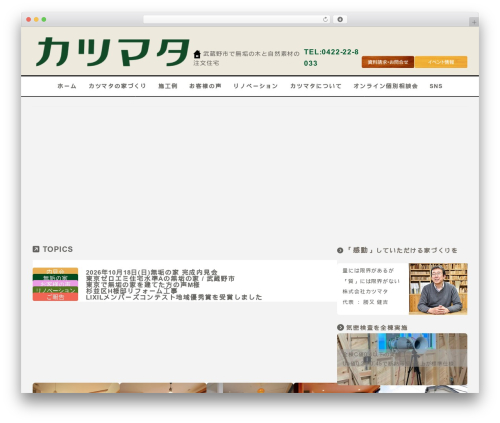Click the TOPICS heading arrow icon
Viewport: 500px width, 423px height.
pyautogui.click(x=36, y=249)
